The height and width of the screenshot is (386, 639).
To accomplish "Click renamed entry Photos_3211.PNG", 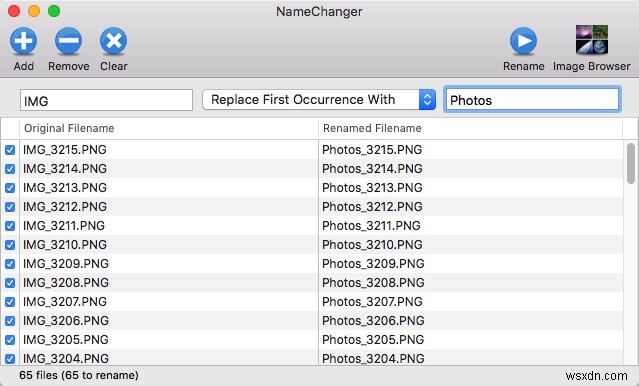I will (371, 225).
